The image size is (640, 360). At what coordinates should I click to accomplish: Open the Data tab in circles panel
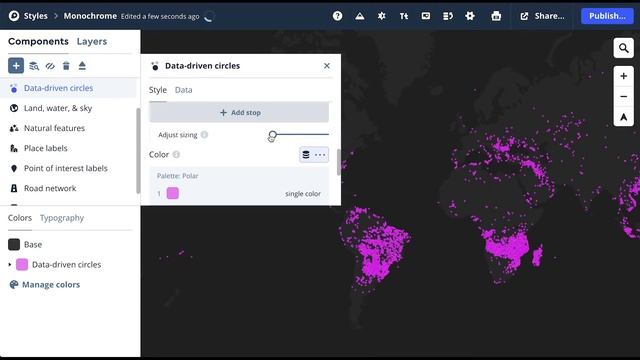click(183, 90)
